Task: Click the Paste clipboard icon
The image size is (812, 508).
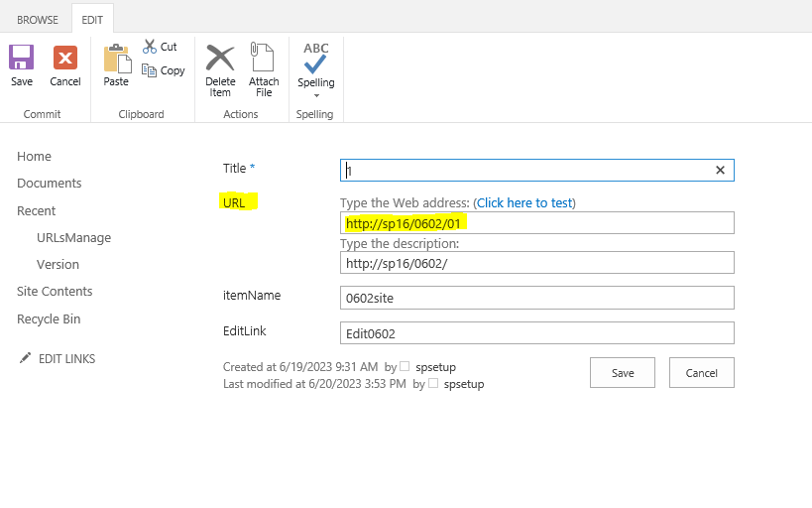Action: pyautogui.click(x=117, y=59)
